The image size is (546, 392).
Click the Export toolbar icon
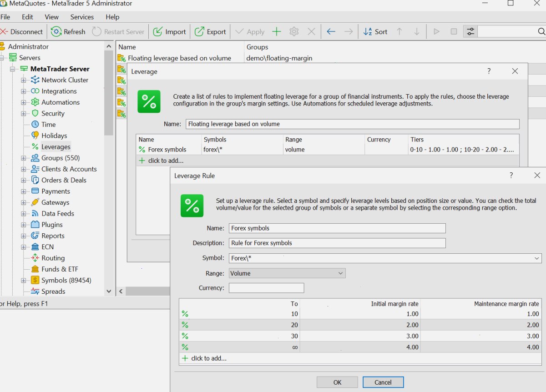pyautogui.click(x=199, y=32)
